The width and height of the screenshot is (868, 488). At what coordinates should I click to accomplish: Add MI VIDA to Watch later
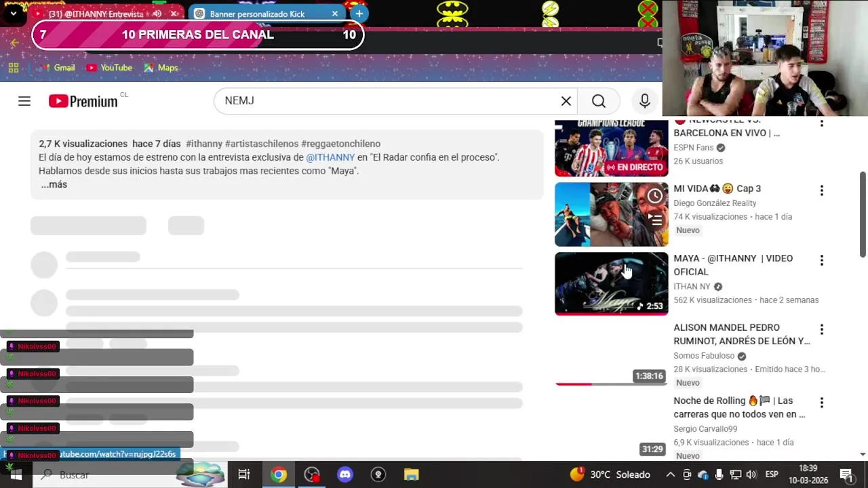point(654,197)
